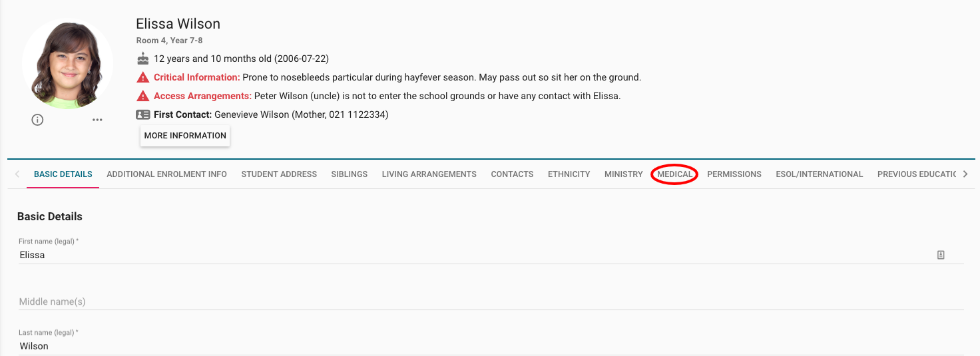
Task: Switch to the Contacts tab
Action: coord(512,174)
